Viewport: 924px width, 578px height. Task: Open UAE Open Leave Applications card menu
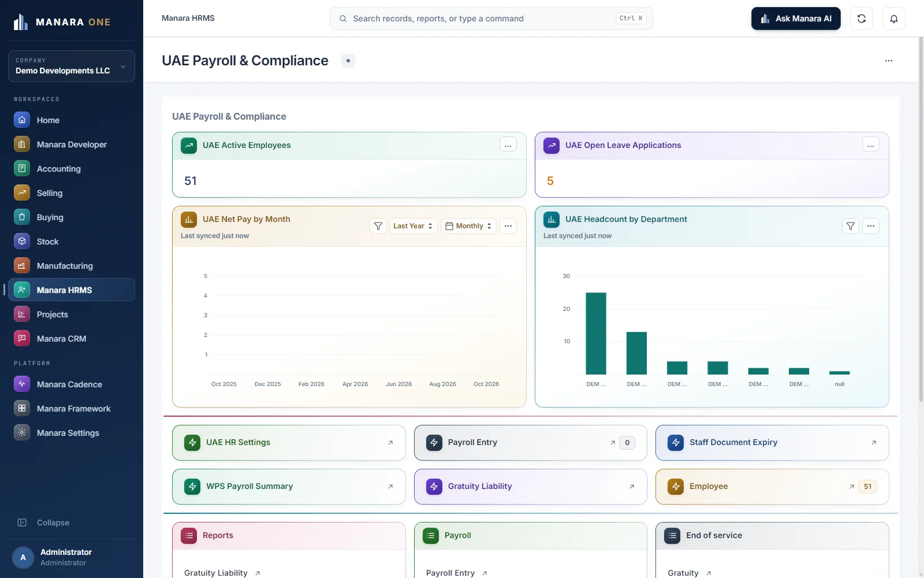[x=871, y=145]
